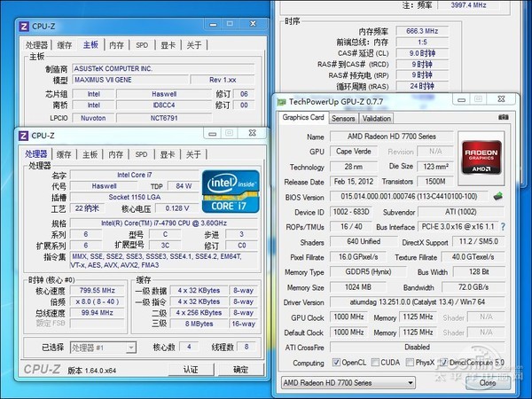Click the '666.3 MHz' memory frequency value

point(422,31)
